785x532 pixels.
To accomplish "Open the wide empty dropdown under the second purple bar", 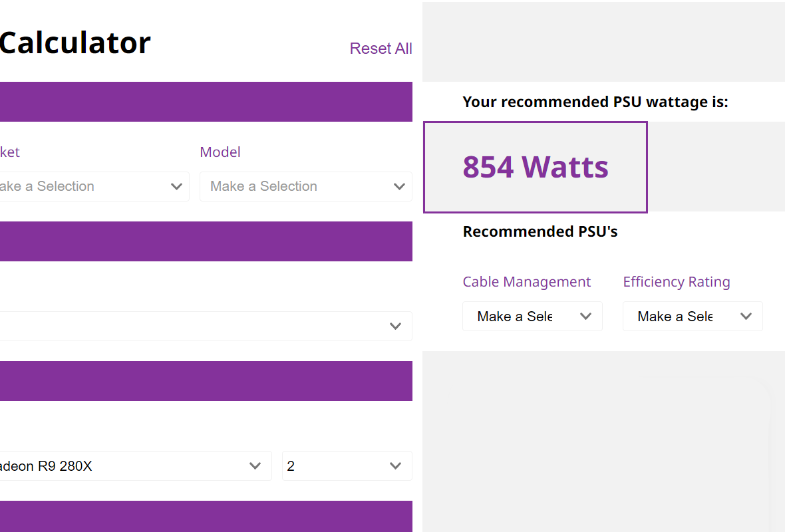I will (206, 327).
